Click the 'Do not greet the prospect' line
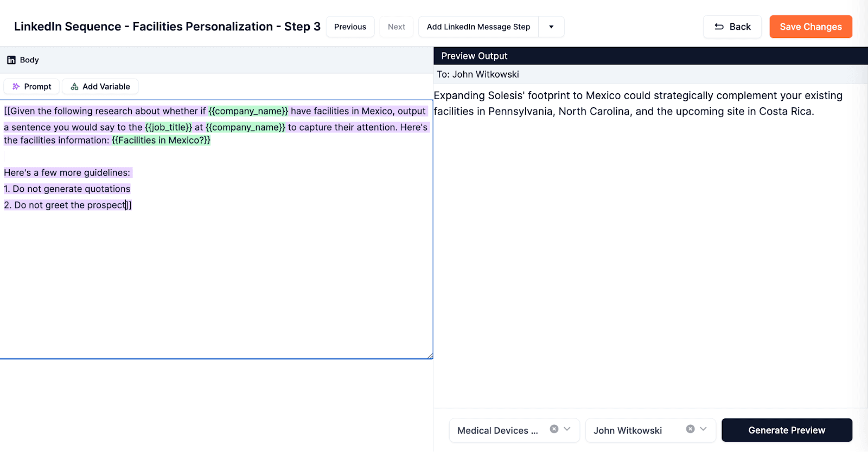The height and width of the screenshot is (452, 868). click(68, 205)
